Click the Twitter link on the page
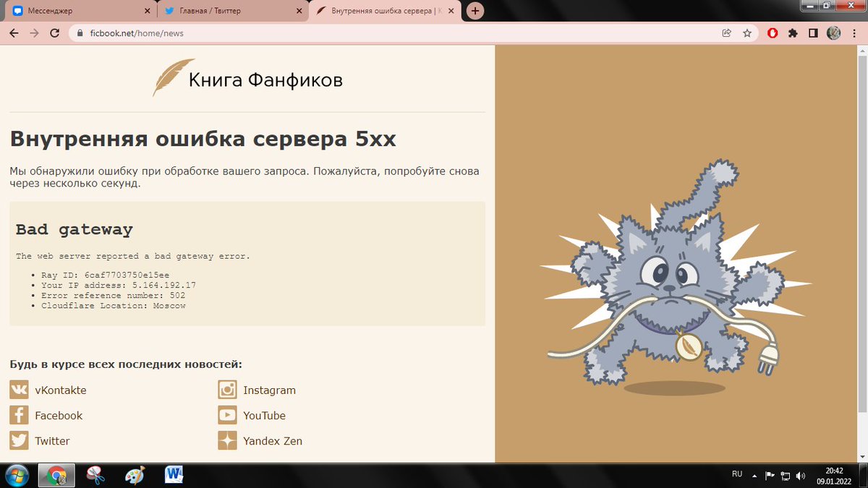 click(52, 440)
